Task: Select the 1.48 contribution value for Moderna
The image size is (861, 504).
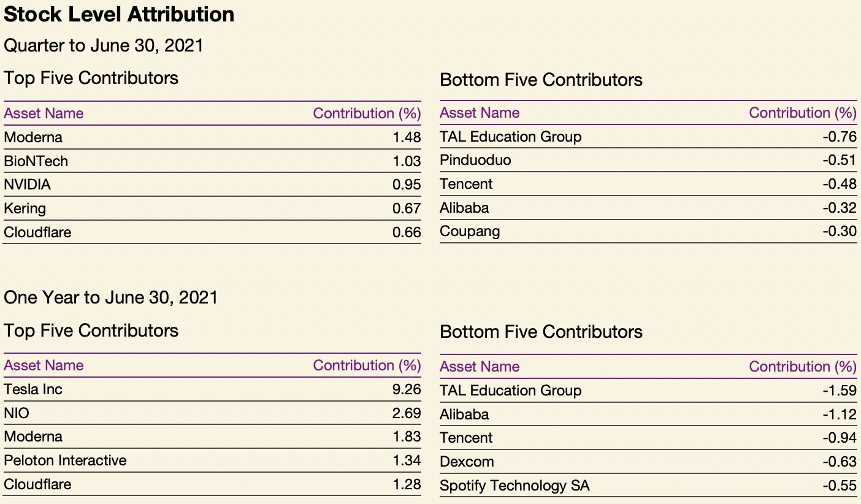Action: (407, 137)
